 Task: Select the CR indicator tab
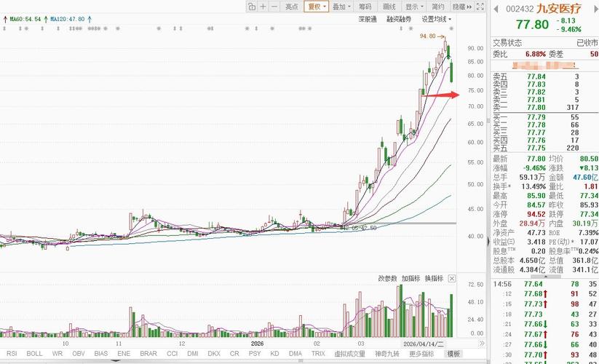tap(234, 354)
